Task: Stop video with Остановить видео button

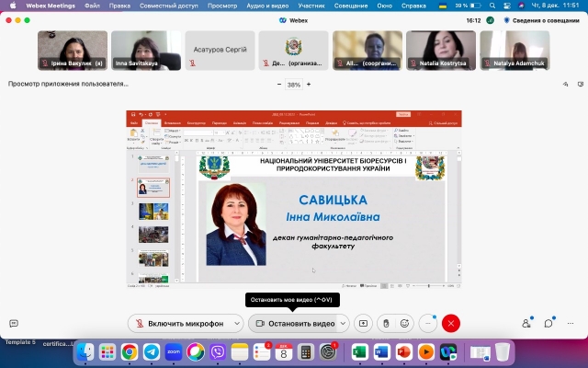Action: [x=296, y=323]
